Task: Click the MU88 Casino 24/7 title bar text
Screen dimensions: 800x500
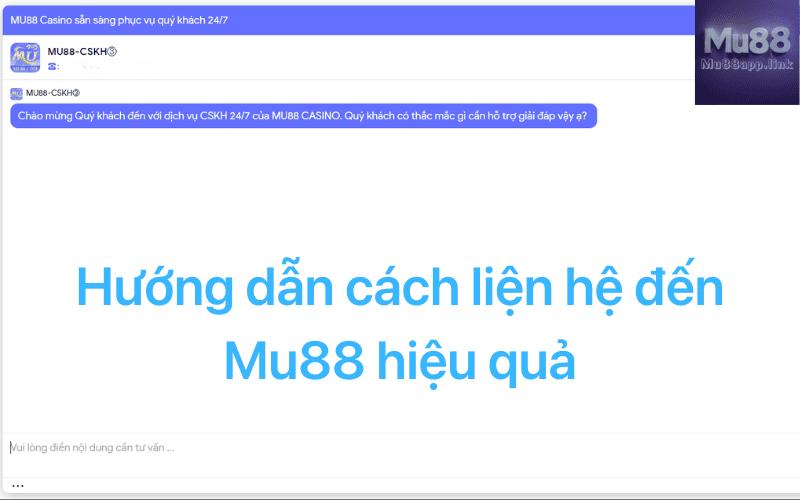Action: (x=119, y=20)
